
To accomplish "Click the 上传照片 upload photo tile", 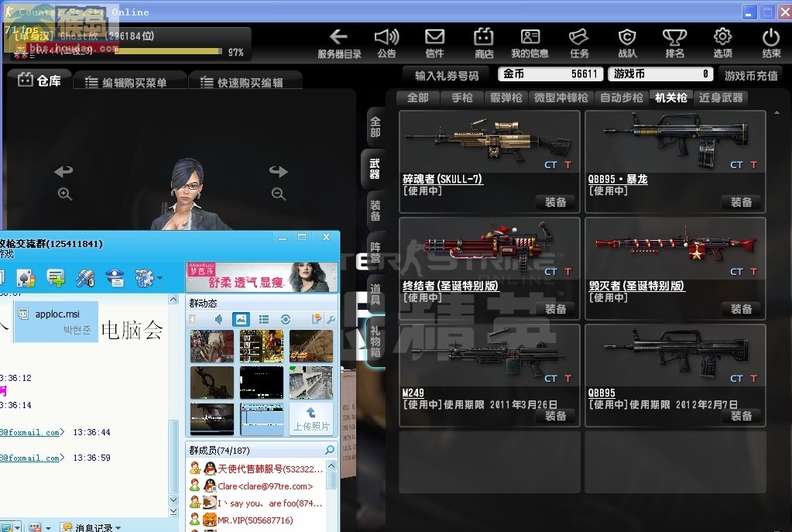I will pos(311,419).
